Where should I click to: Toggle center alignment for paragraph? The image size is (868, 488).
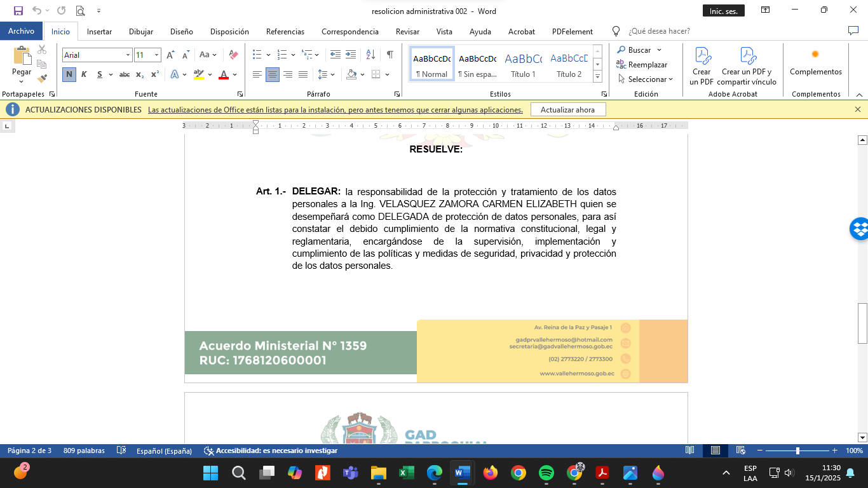click(272, 74)
